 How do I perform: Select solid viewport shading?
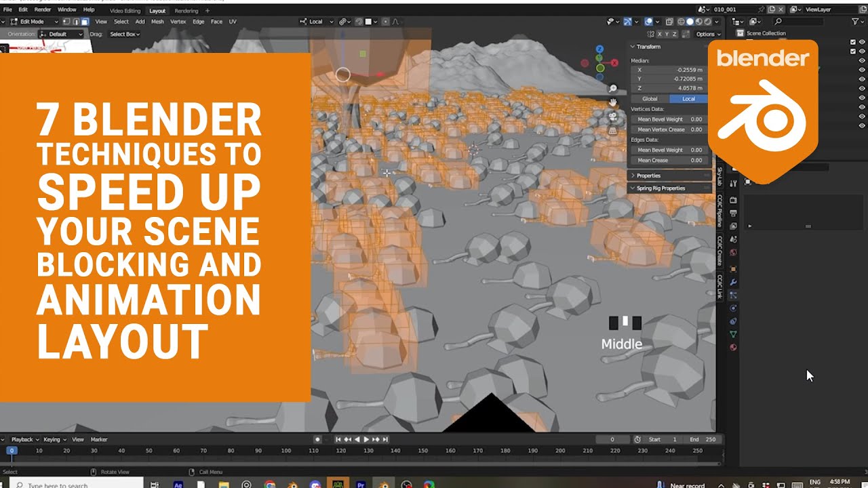(x=690, y=22)
